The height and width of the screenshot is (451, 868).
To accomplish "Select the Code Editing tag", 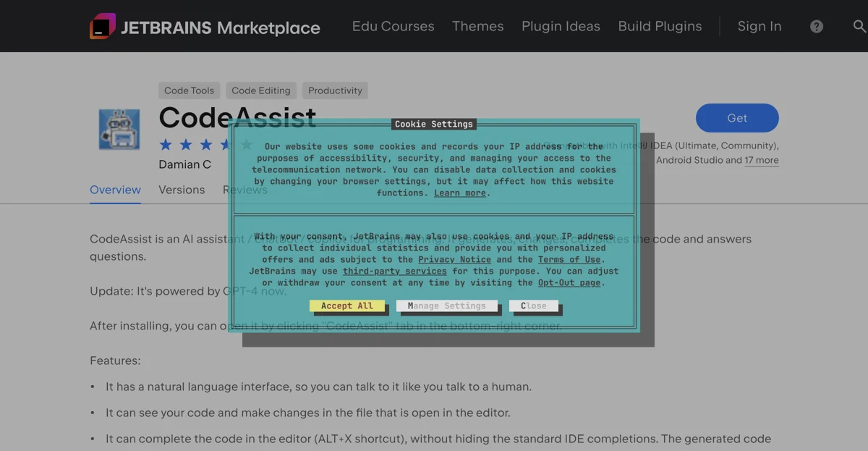I will (261, 90).
